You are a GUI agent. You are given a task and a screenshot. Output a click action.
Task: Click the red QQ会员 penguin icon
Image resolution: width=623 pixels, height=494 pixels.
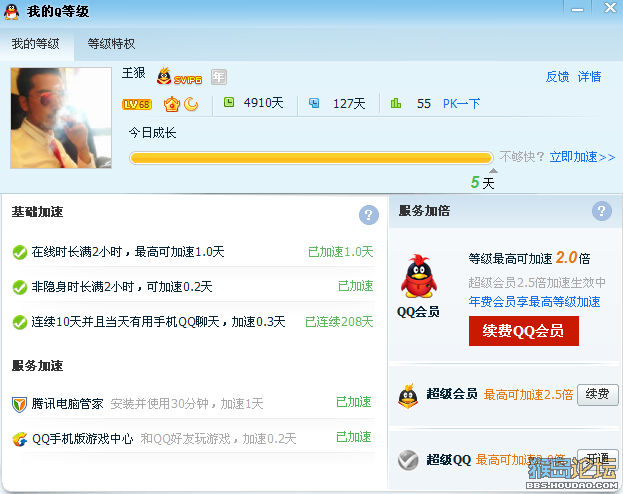click(419, 277)
